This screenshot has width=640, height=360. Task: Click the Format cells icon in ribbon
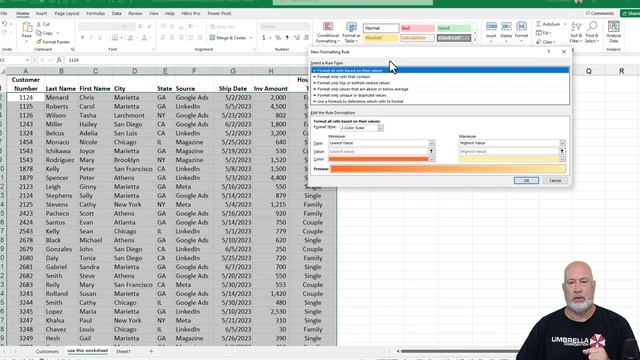tap(521, 27)
